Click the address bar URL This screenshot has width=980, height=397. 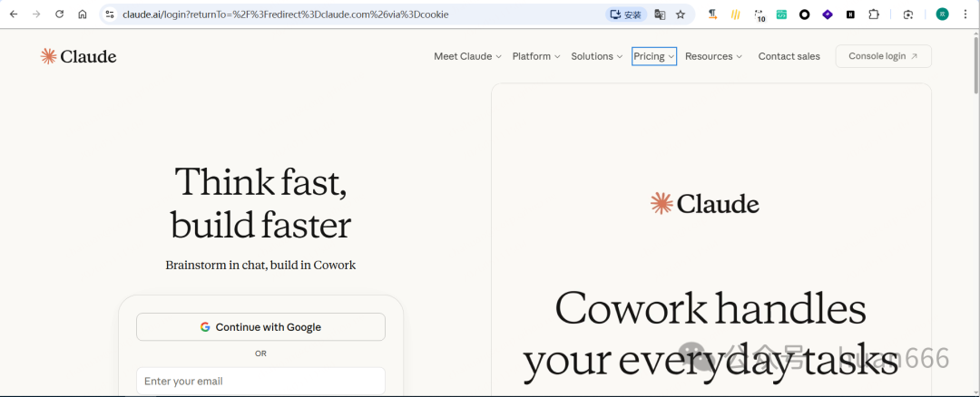285,15
